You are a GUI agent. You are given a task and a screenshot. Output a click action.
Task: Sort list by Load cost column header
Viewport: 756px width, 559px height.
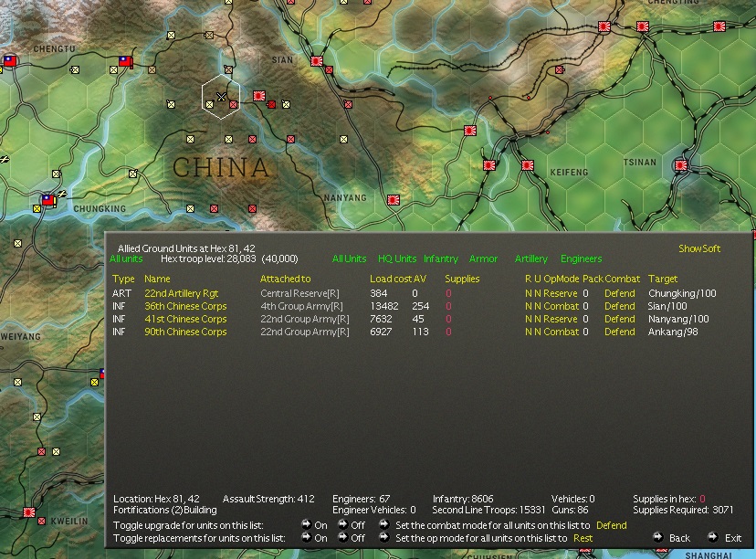[391, 279]
